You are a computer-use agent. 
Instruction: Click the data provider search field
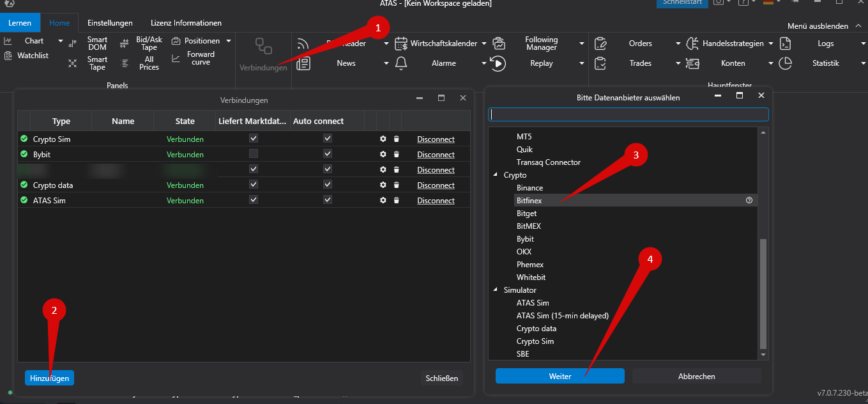tap(628, 114)
